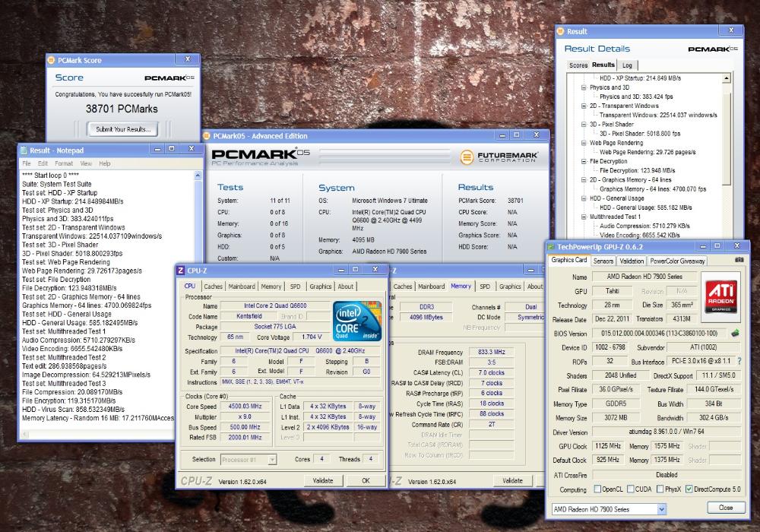Switch to the Mainboard tab in the front CPU-Z window
Screen dimensions: 760x532
(242, 287)
